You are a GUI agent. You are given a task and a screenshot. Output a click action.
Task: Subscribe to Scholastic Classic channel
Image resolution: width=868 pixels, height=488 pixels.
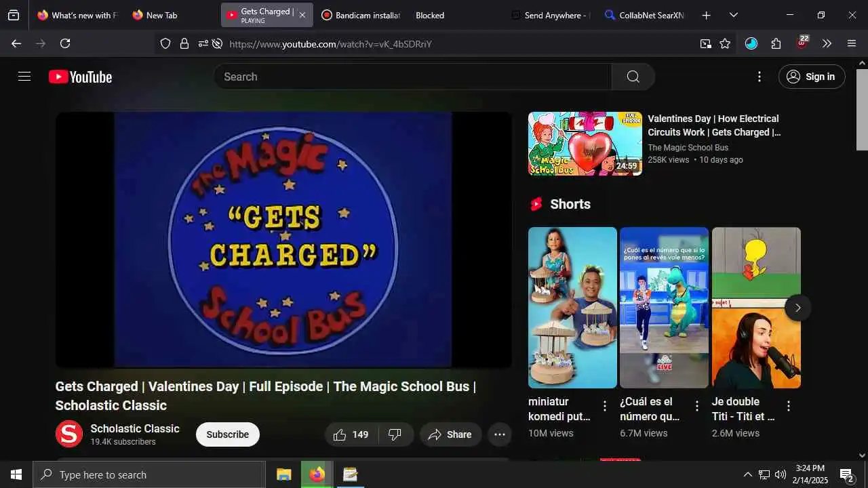(227, 434)
